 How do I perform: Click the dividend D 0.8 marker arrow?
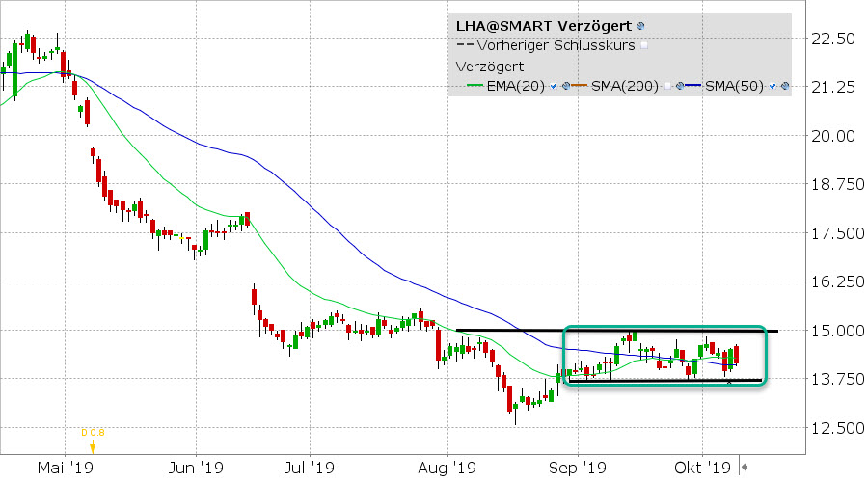(x=93, y=447)
